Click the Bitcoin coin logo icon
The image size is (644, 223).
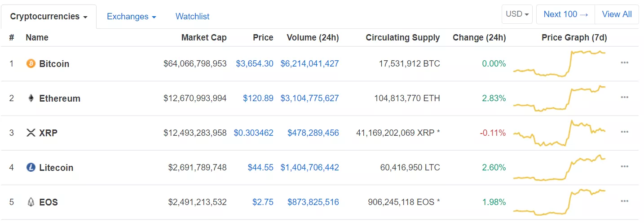point(31,63)
